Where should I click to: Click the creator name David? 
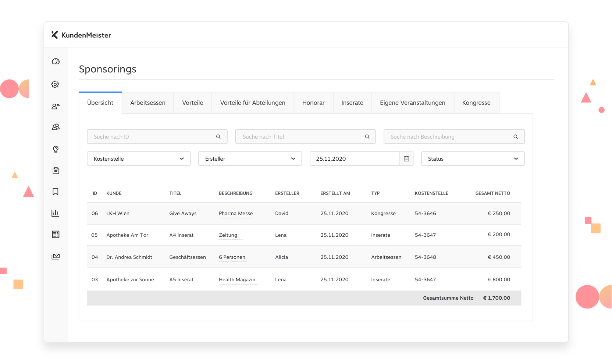coord(282,214)
